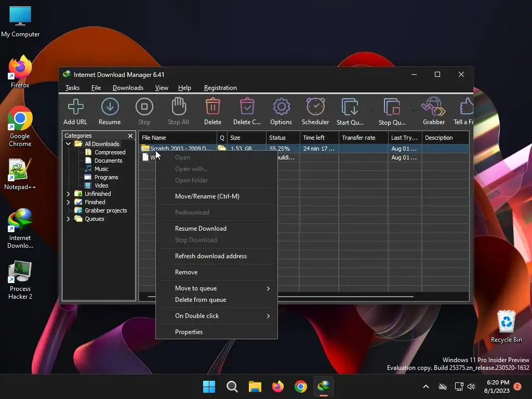This screenshot has width=532, height=399.
Task: Open Options via the gear icon
Action: 281,107
